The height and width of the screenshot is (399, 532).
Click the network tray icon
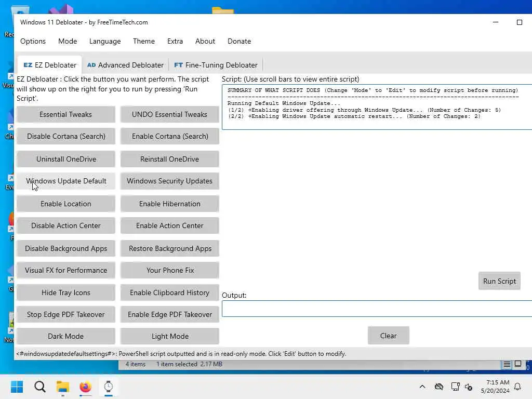coord(455,387)
